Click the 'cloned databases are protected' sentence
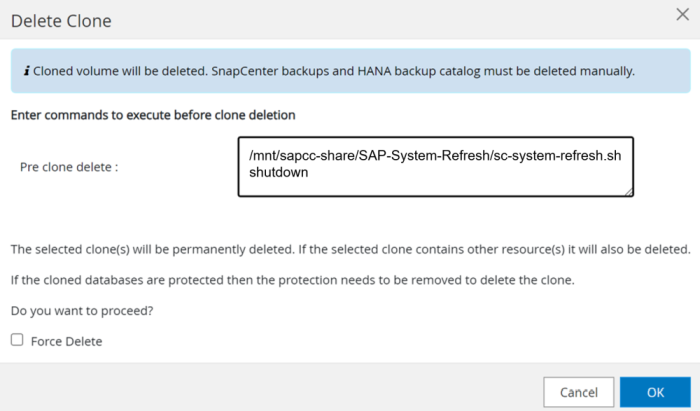The image size is (700, 411). tap(292, 279)
